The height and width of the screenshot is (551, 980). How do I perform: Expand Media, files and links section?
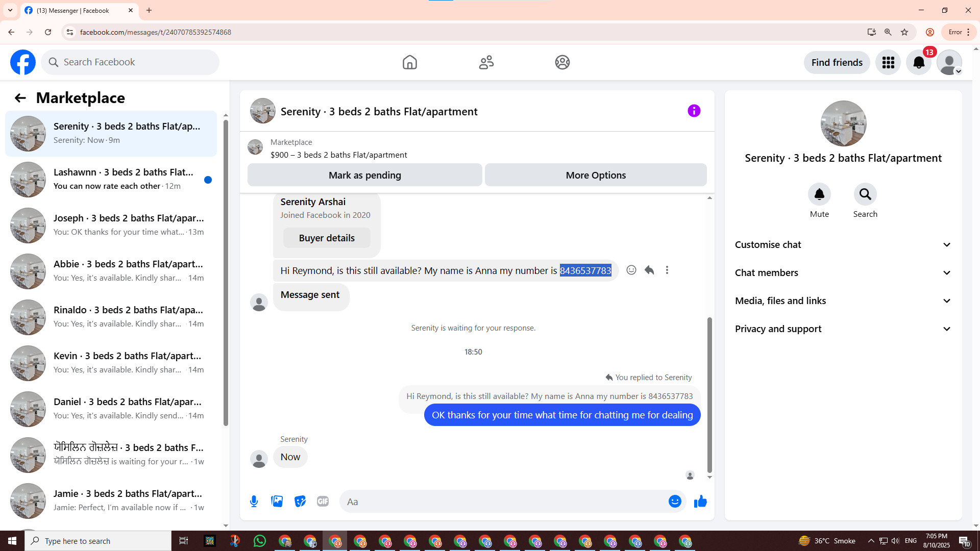[843, 301]
